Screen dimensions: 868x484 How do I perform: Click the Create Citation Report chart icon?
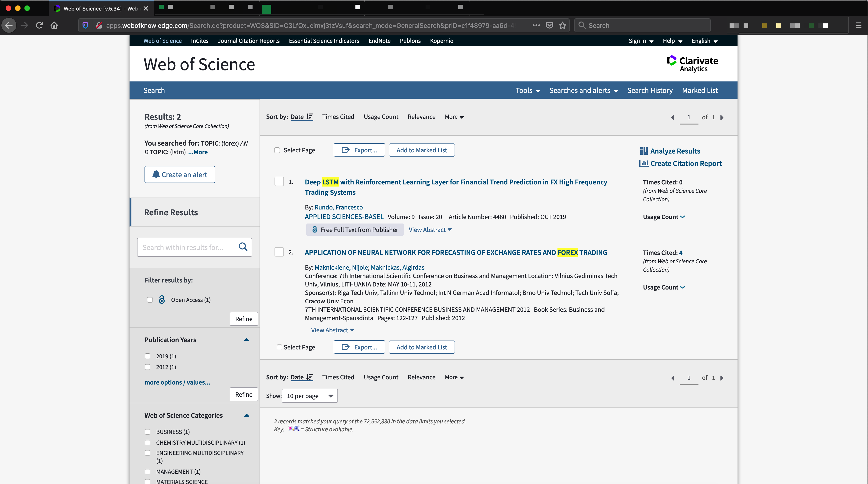[644, 163]
